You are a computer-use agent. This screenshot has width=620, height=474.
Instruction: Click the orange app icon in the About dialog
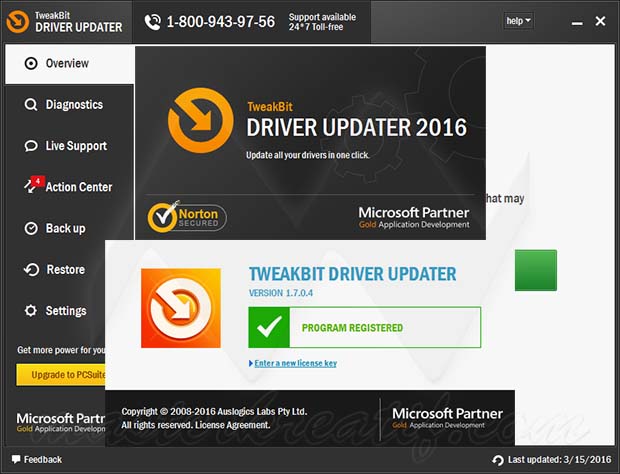point(181,308)
